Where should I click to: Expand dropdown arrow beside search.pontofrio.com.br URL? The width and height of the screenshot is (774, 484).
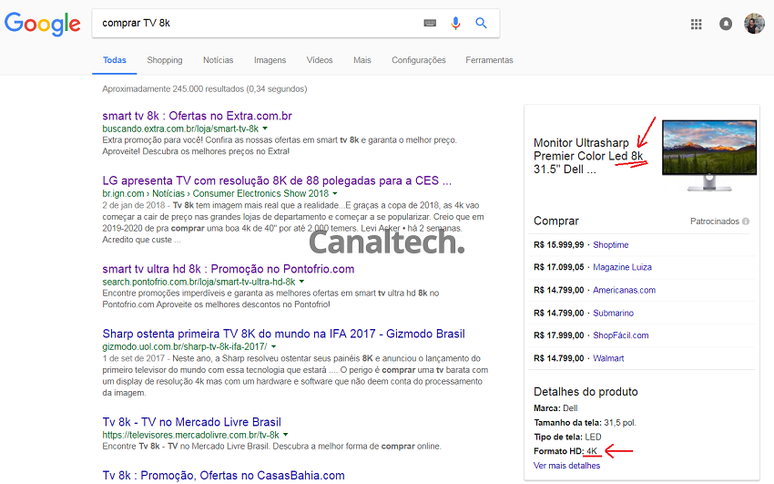(302, 282)
